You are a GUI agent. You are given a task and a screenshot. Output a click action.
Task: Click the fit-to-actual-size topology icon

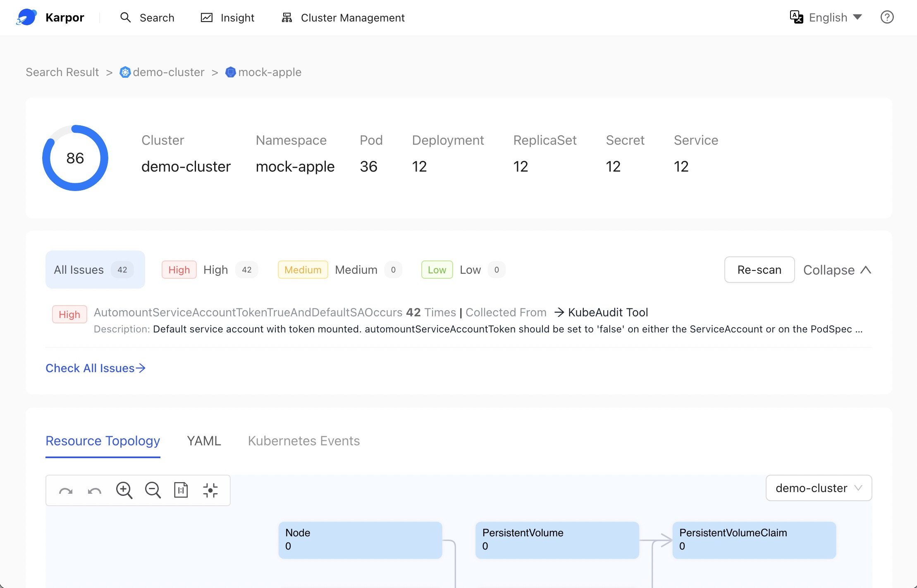(x=181, y=490)
